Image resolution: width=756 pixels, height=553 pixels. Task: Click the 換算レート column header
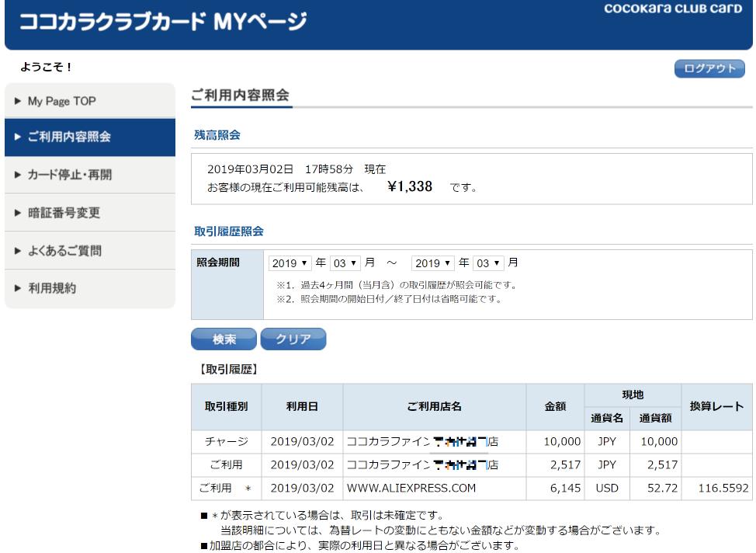pos(716,407)
